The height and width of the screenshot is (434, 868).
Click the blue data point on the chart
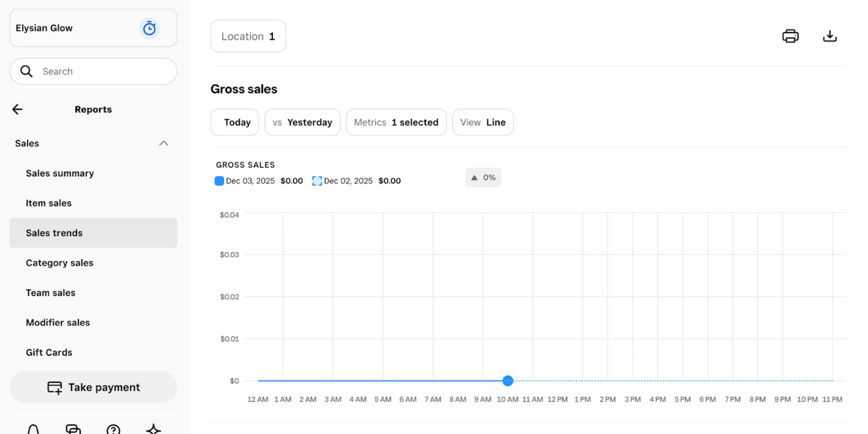pyautogui.click(x=508, y=381)
